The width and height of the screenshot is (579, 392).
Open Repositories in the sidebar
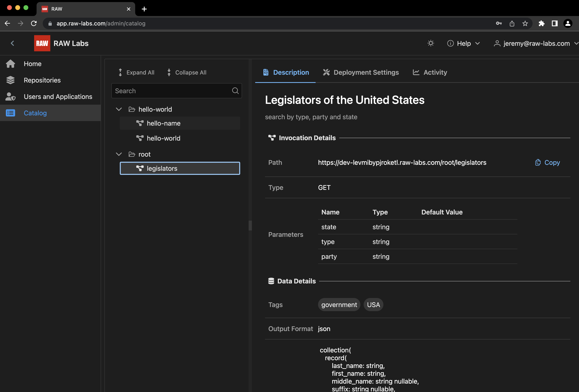click(x=50, y=80)
